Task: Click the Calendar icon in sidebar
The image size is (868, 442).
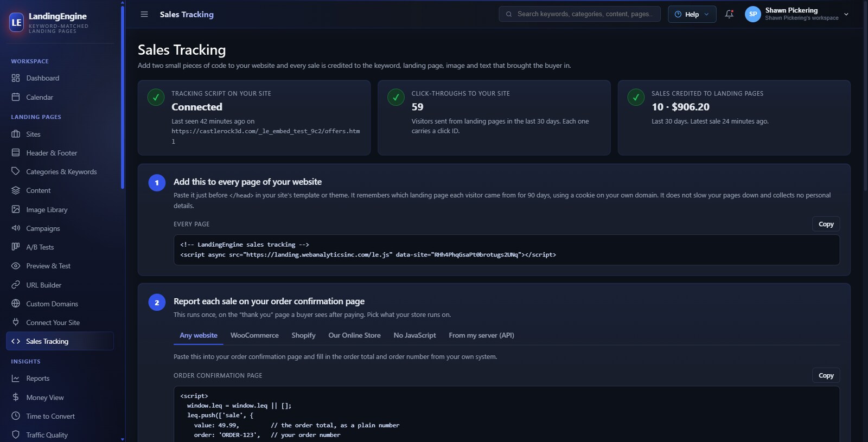Action: coord(16,97)
